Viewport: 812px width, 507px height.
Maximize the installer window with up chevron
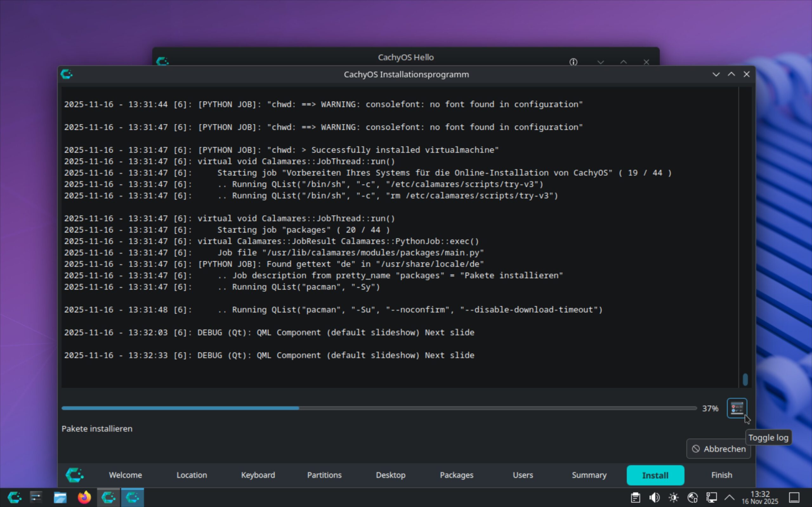click(x=731, y=74)
